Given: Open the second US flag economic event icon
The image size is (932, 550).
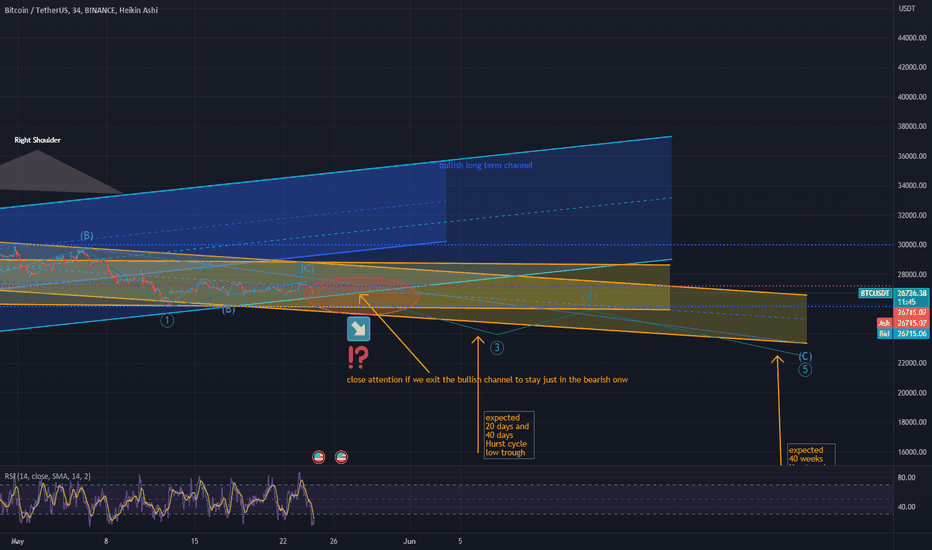Looking at the screenshot, I should click(341, 457).
